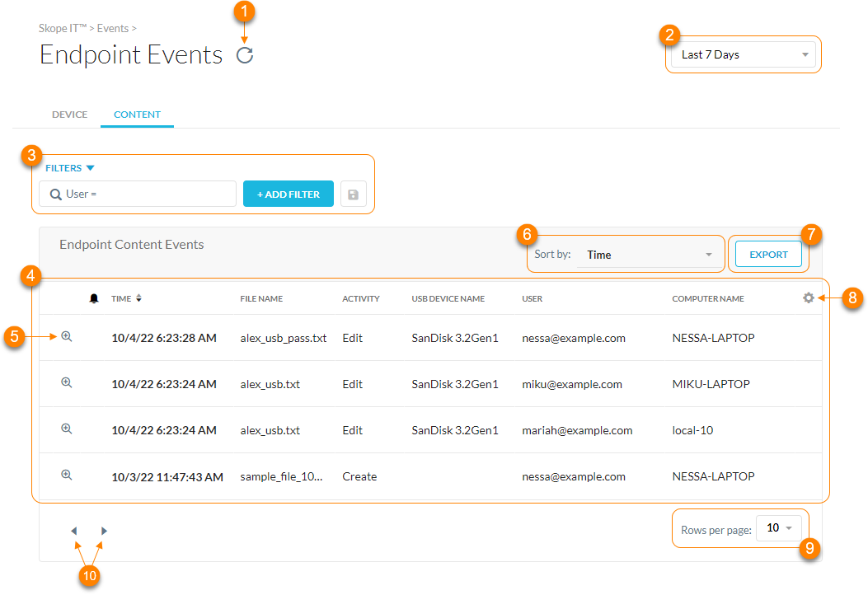The image size is (868, 595).
Task: Click the Export button
Action: click(x=767, y=254)
